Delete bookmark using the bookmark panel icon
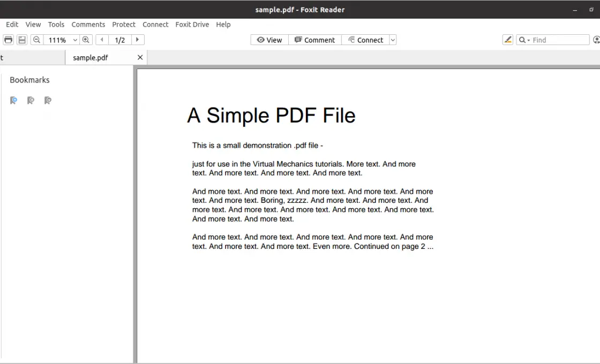Screen dimensions: 600x364 point(31,101)
